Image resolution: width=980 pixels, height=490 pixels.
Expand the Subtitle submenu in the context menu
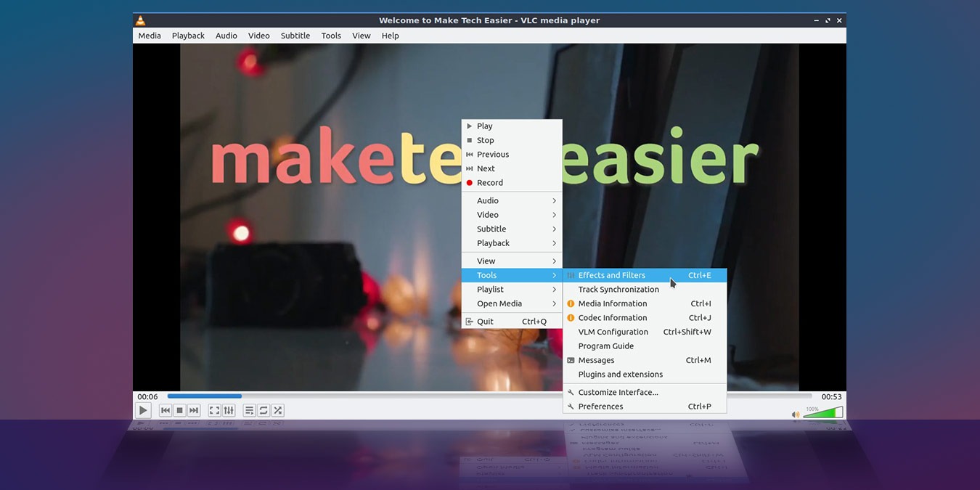tap(491, 229)
